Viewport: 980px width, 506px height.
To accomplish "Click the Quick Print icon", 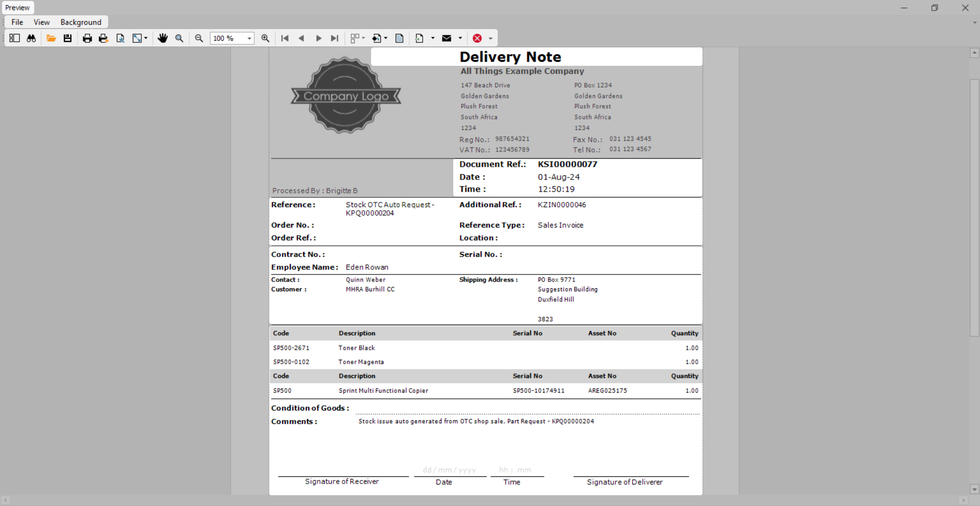I will [x=104, y=38].
